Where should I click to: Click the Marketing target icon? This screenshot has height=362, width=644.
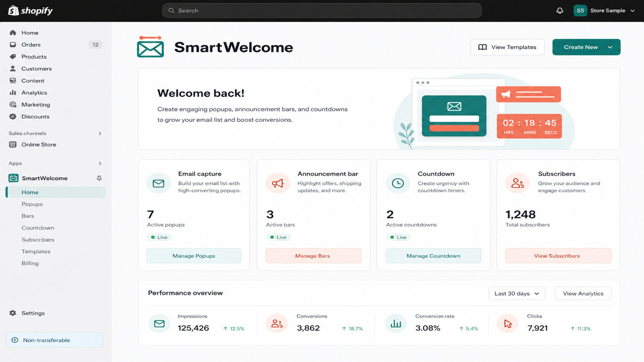pos(13,105)
